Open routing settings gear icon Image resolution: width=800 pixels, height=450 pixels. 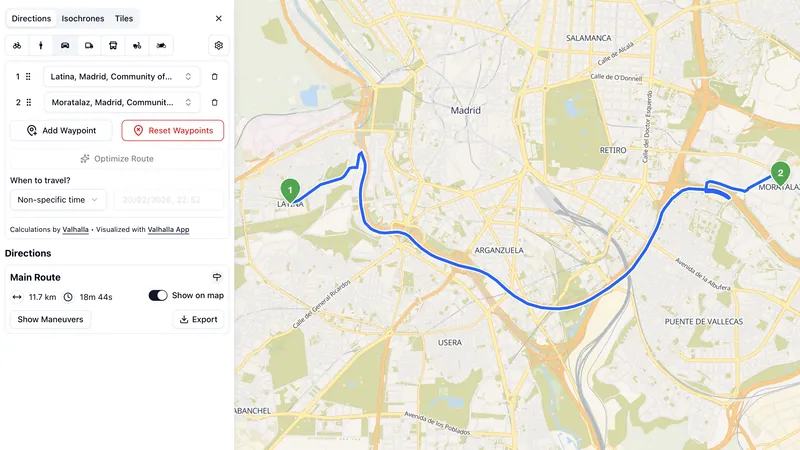[x=219, y=45]
